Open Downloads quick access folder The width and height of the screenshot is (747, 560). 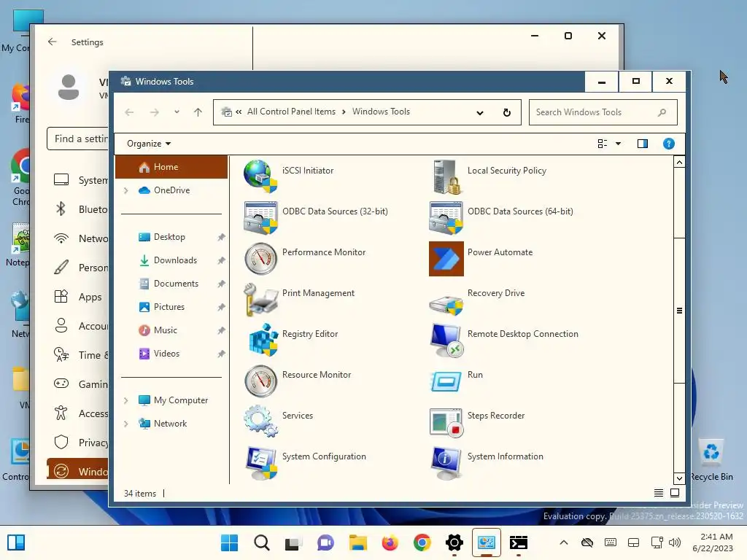point(175,260)
